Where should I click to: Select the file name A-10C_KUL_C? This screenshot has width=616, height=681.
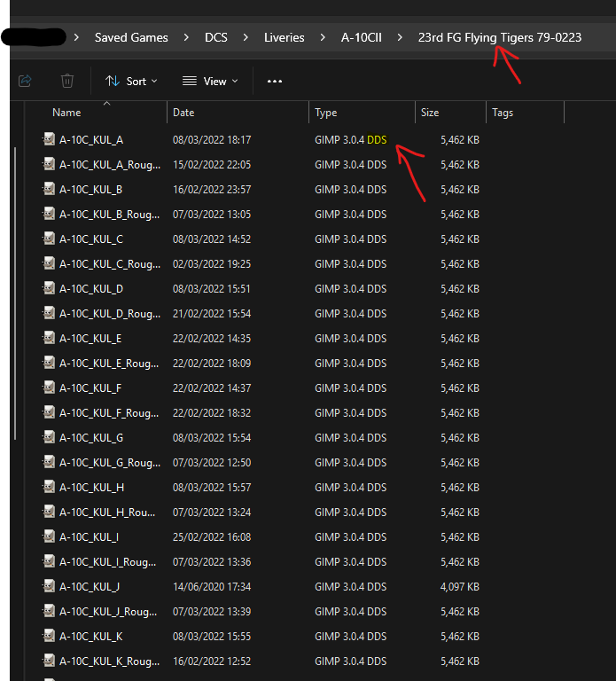91,239
